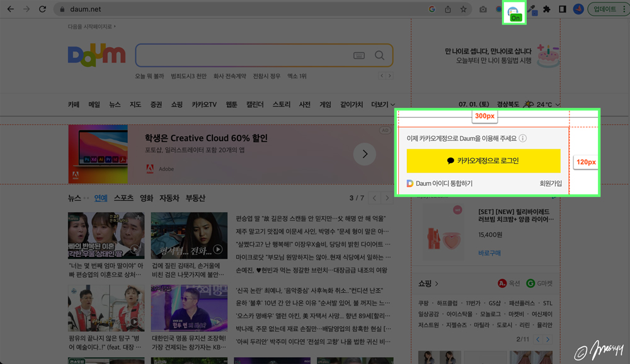Open the on-screen keyboard icon

(359, 55)
